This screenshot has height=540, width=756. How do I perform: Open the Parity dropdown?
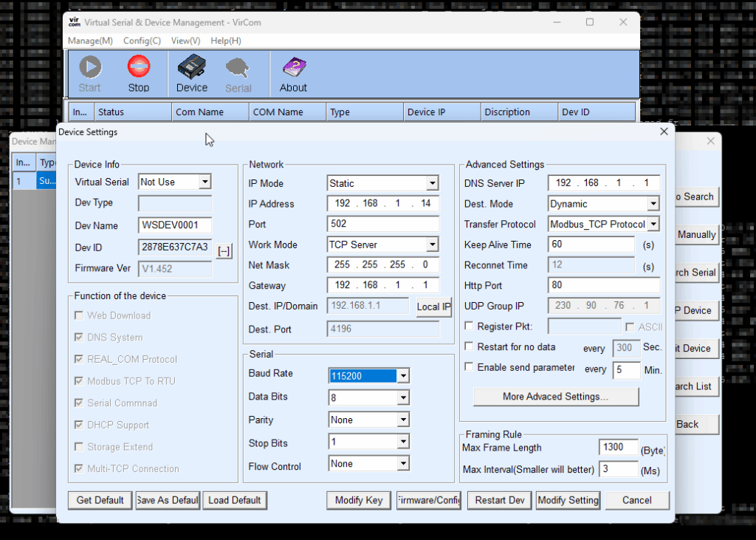click(404, 420)
